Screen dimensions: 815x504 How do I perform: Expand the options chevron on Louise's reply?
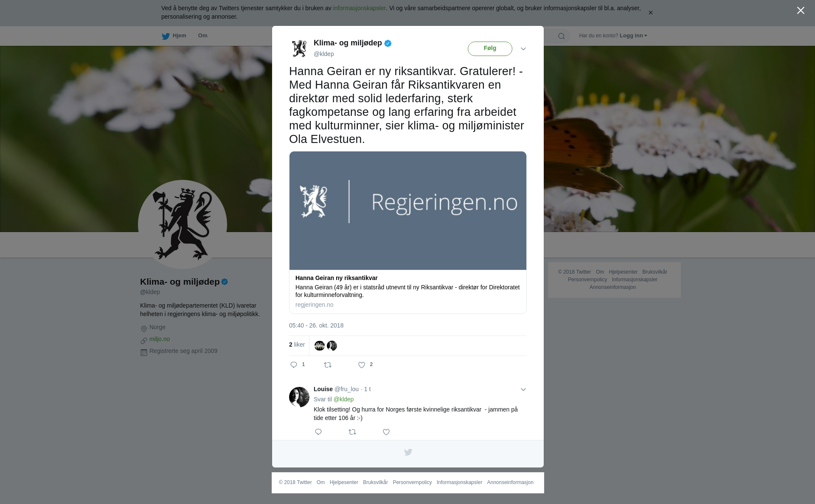click(523, 389)
